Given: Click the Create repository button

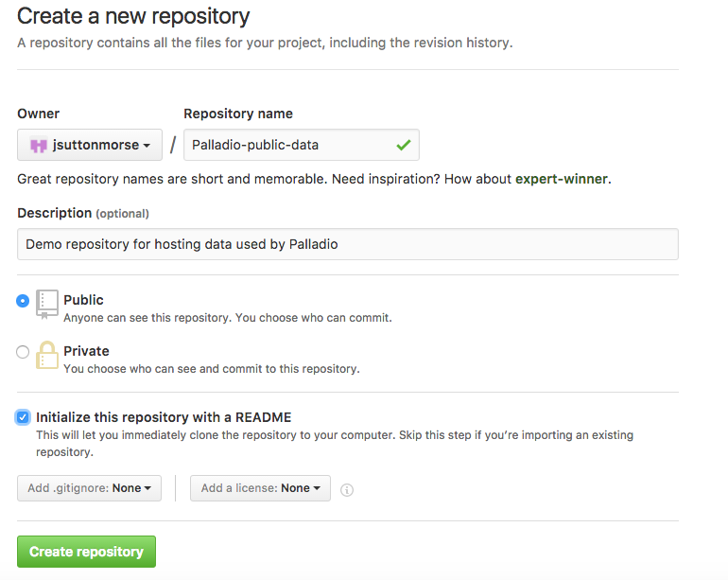Looking at the screenshot, I should point(86,552).
